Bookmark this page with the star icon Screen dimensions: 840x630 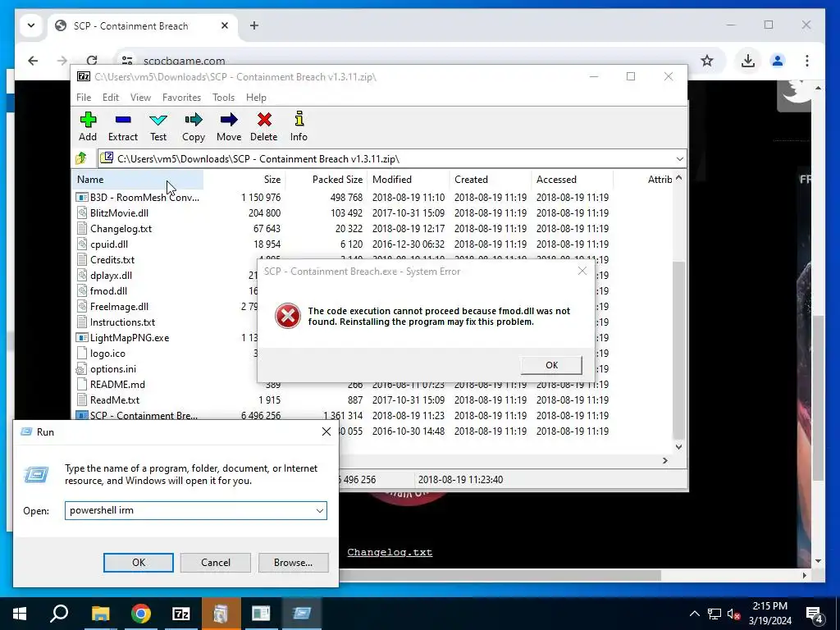[707, 61]
